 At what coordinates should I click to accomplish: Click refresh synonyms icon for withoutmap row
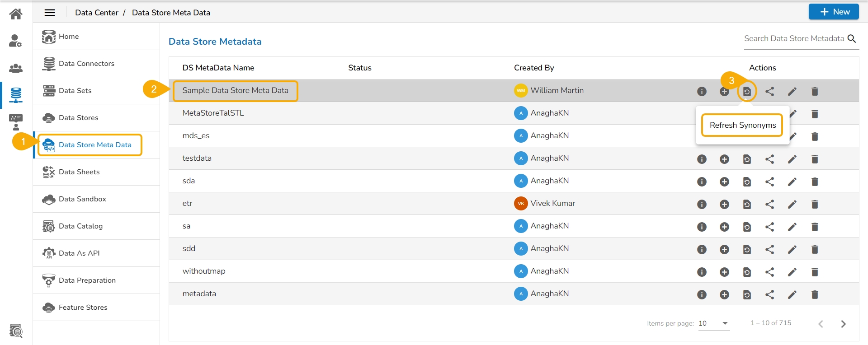747,272
